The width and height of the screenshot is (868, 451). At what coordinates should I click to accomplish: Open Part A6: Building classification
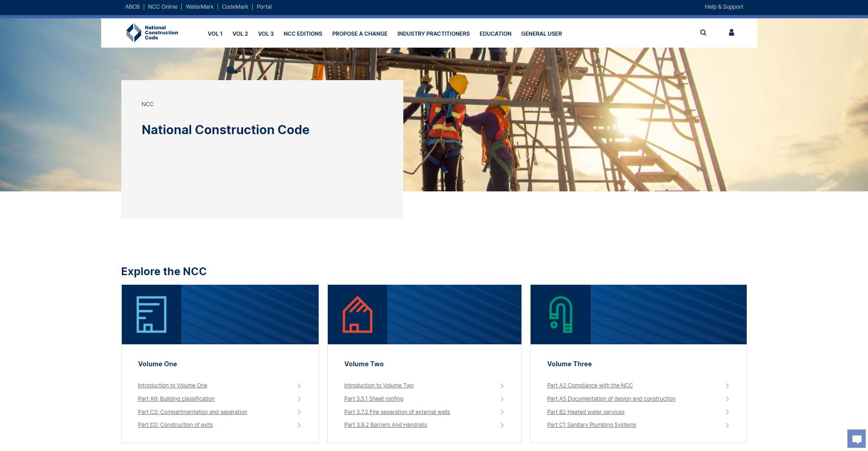[176, 399]
